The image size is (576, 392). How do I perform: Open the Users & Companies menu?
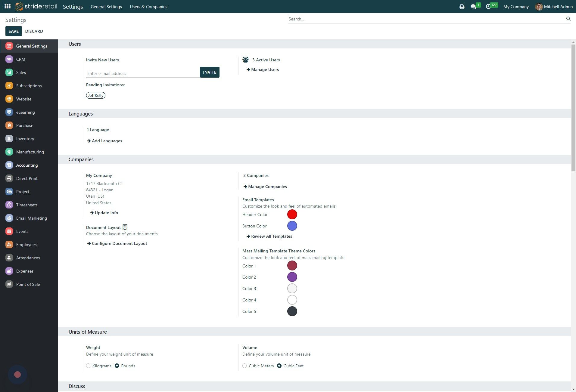coord(148,7)
